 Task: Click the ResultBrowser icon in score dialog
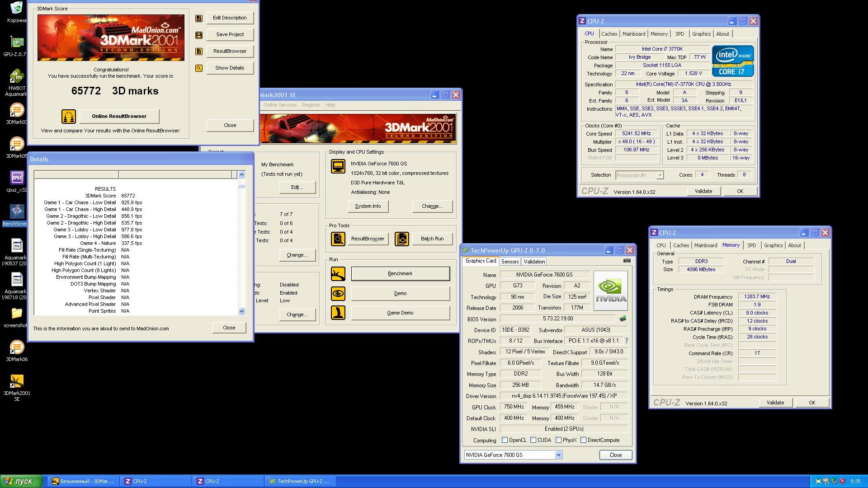click(x=198, y=52)
